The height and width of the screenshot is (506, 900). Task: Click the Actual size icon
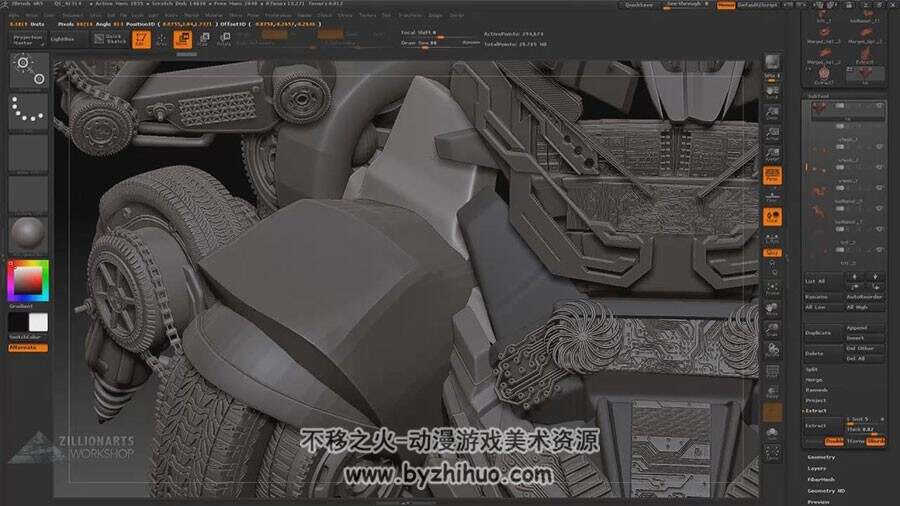point(772,134)
